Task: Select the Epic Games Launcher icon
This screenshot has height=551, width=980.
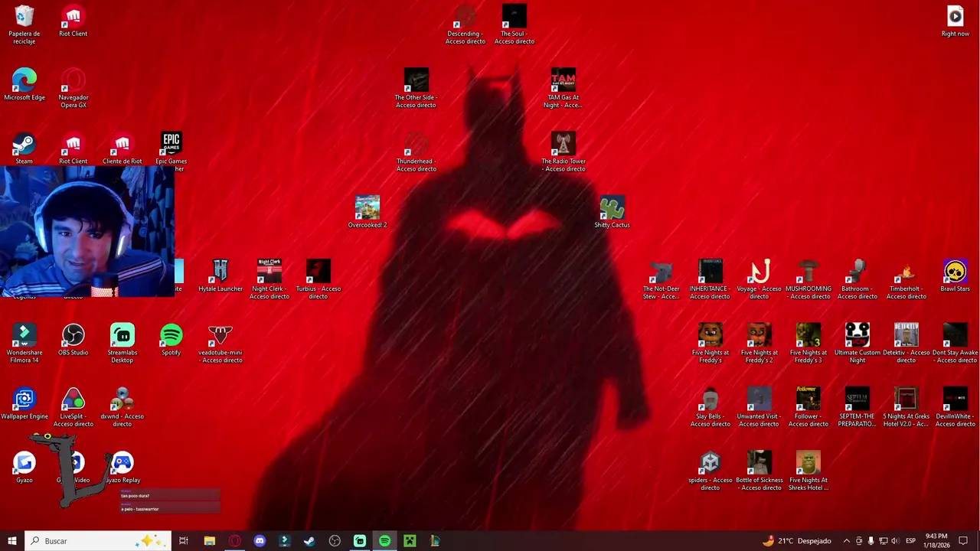Action: 171,148
